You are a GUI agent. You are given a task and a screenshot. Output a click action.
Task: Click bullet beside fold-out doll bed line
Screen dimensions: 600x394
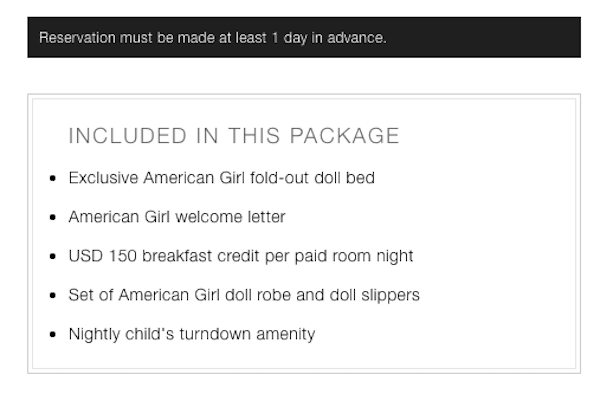pos(53,178)
